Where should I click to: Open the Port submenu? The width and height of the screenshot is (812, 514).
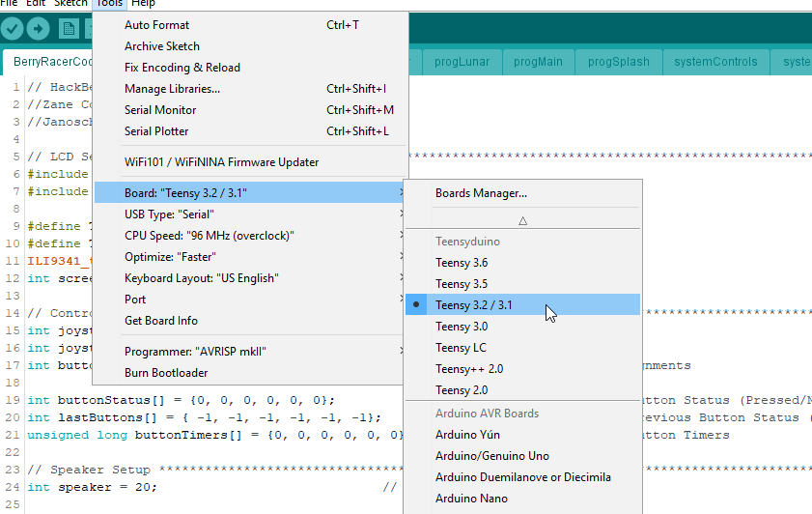pyautogui.click(x=248, y=299)
